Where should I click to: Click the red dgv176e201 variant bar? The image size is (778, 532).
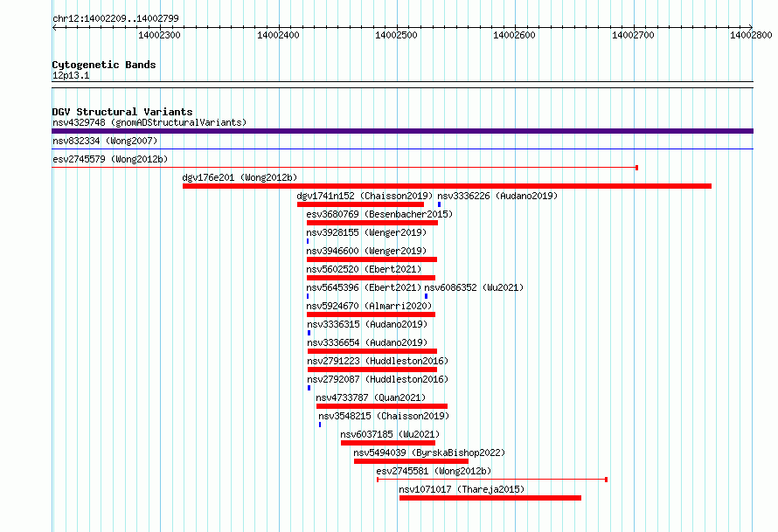447,186
